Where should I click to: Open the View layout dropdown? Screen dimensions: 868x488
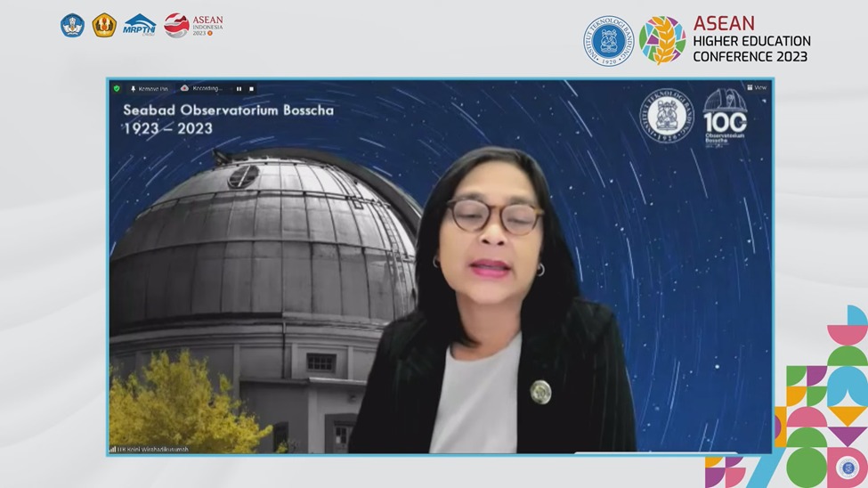757,87
